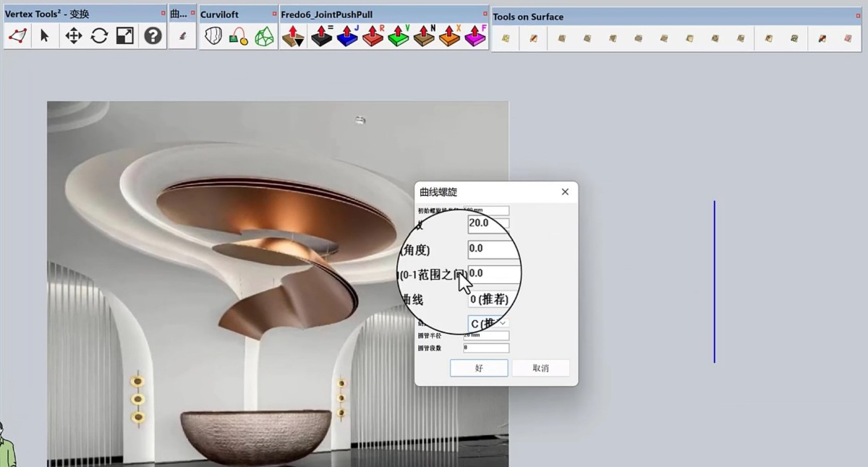The image size is (868, 467).
Task: Select magenta Follow Push Pull (F) tool
Action: click(475, 35)
